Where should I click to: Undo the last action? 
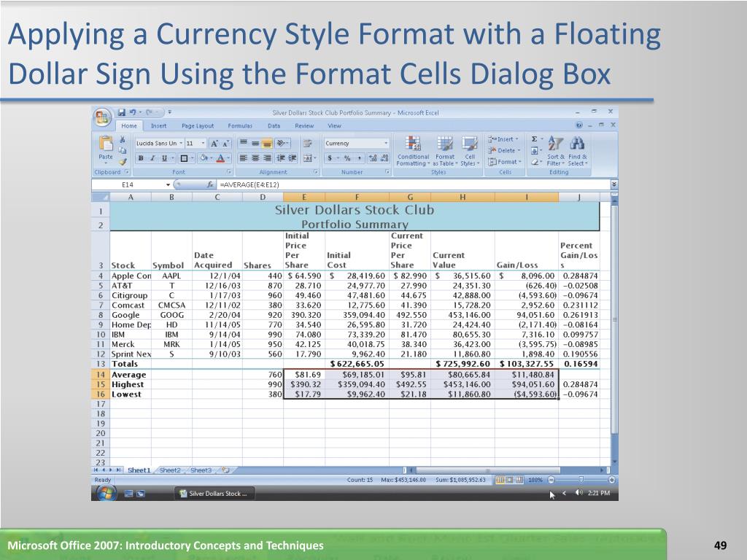coord(133,112)
